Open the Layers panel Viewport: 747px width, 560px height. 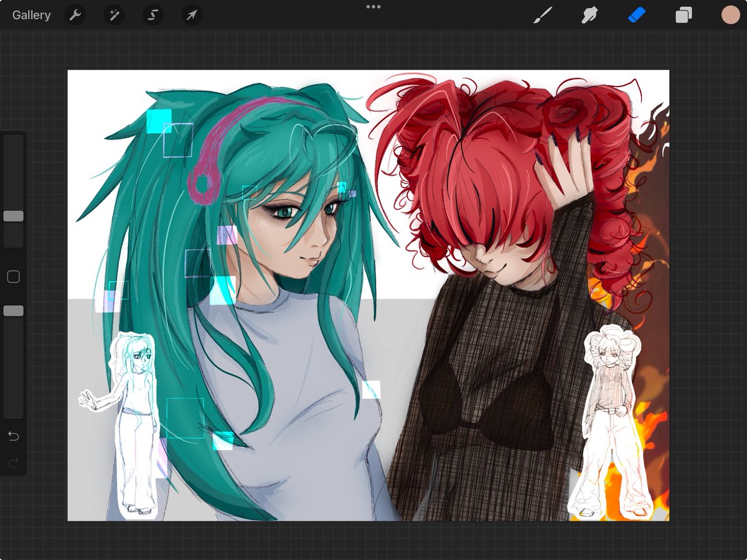(684, 15)
